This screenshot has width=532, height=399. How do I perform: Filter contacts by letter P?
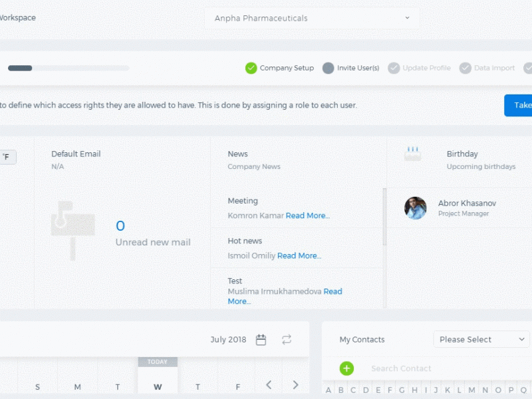point(511,390)
